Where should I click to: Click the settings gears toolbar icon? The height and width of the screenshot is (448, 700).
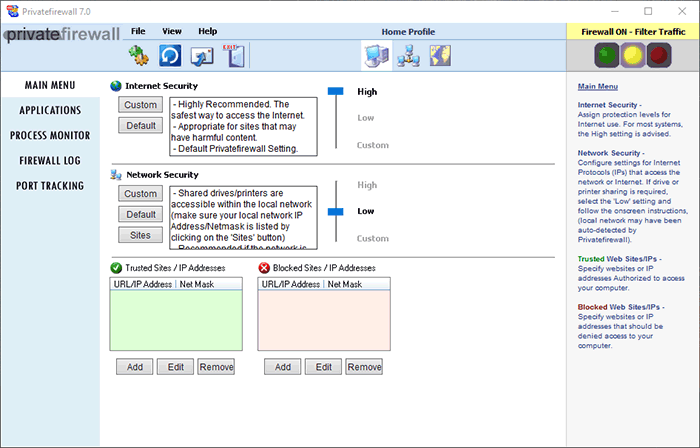click(139, 56)
